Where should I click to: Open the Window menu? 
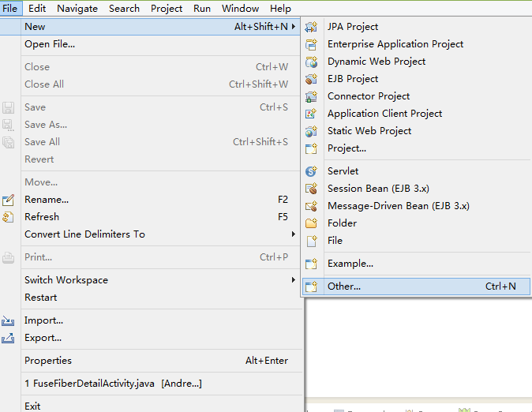240,8
